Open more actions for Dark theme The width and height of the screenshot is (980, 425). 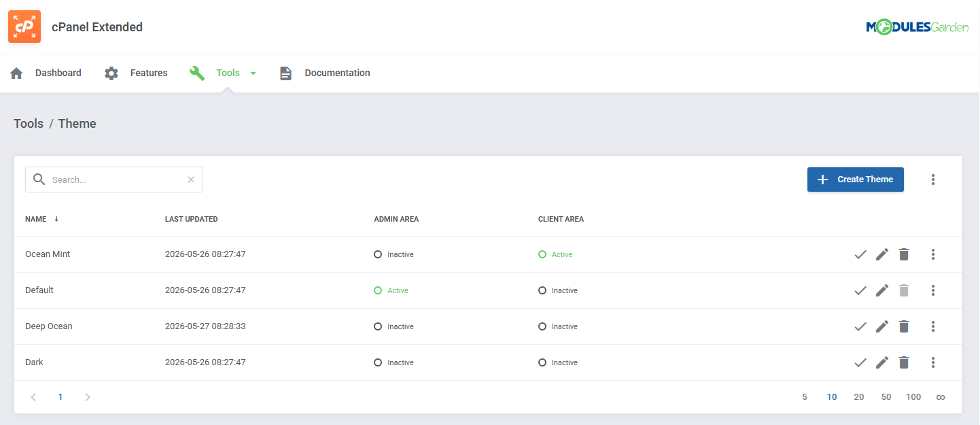[933, 362]
